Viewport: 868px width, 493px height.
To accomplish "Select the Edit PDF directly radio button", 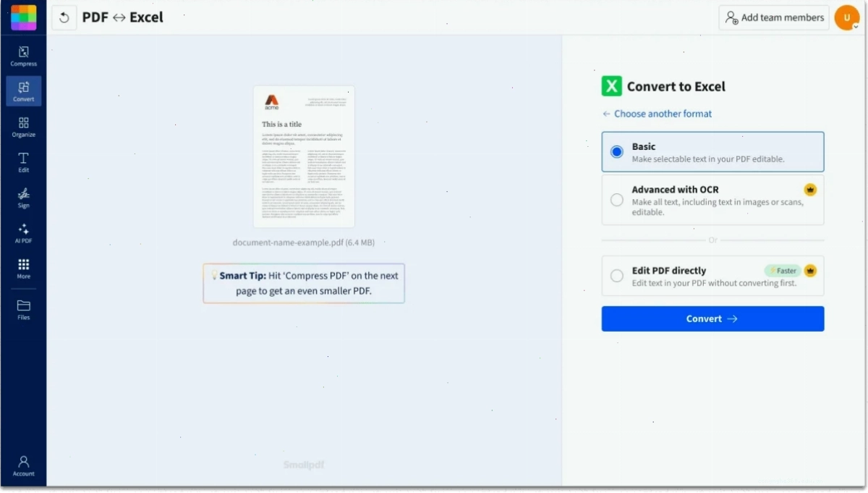I will (x=617, y=276).
